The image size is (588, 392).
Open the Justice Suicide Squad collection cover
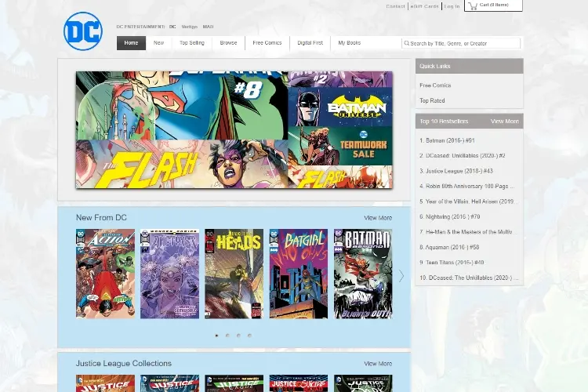(299, 383)
